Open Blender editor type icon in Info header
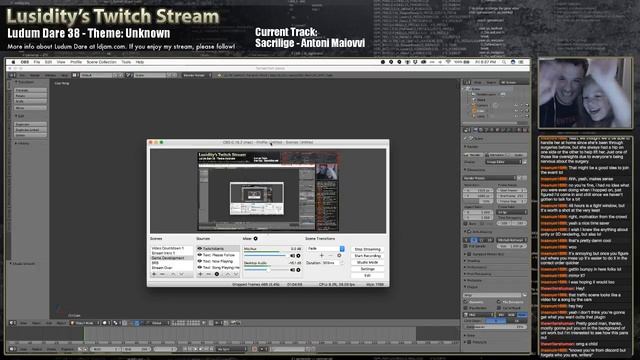The width and height of the screenshot is (640, 360). point(12,75)
